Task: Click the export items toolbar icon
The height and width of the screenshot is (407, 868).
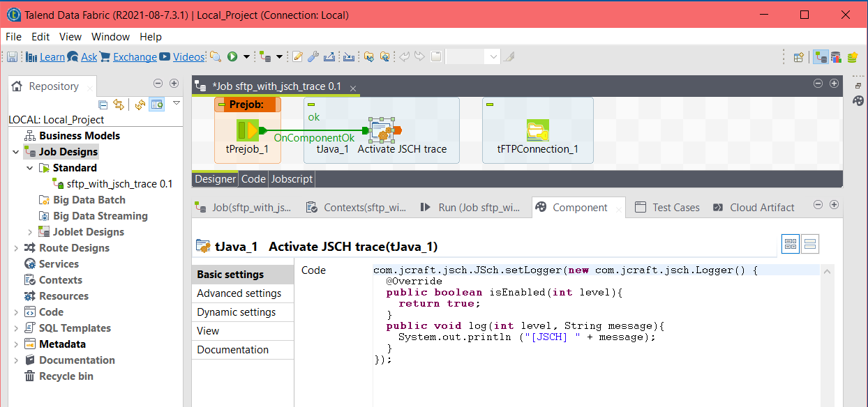Action: pos(329,57)
